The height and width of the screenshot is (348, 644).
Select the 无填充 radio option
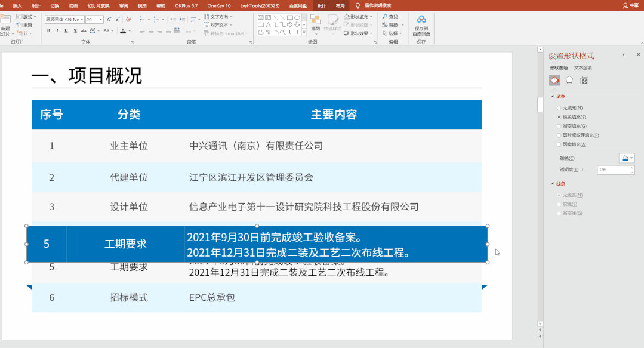[x=559, y=108]
